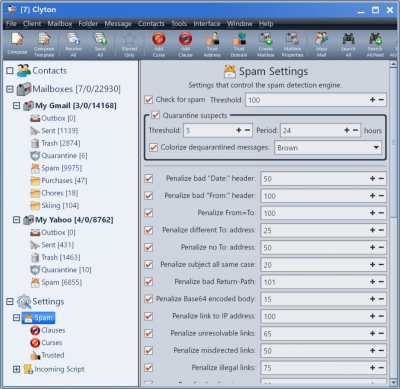Toggle Colorize dequarantined messages checkbox
The width and height of the screenshot is (400, 389).
pyautogui.click(x=153, y=147)
